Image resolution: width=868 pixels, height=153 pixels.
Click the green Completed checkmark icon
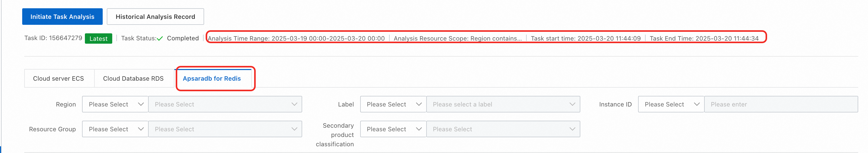[x=160, y=39]
